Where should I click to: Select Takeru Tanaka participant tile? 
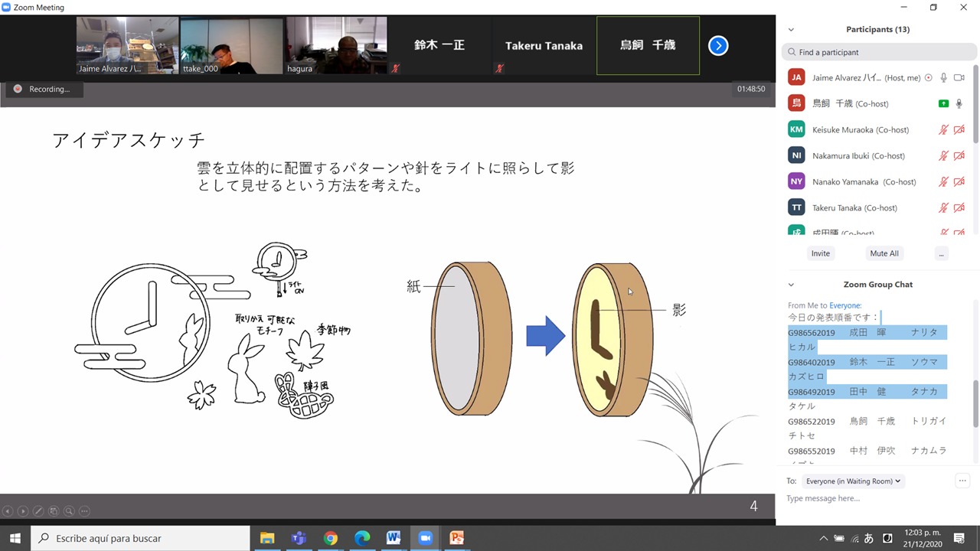coord(544,46)
